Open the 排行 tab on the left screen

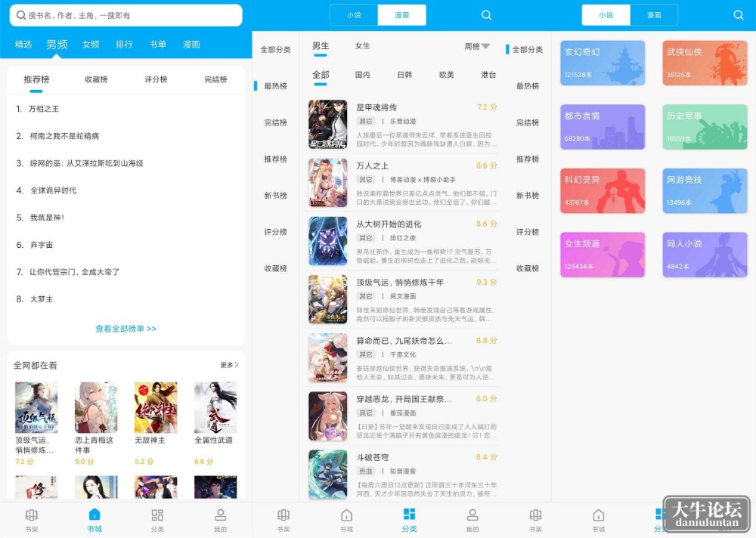(124, 45)
